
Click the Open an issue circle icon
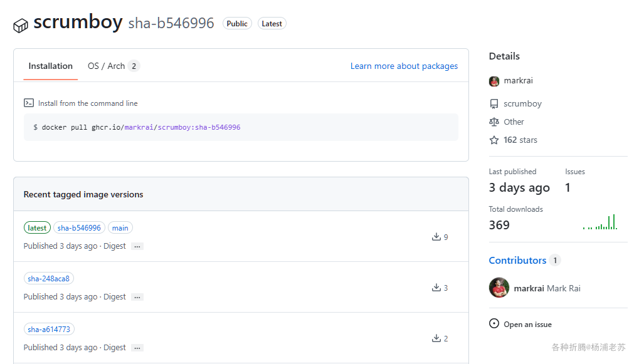click(x=494, y=324)
